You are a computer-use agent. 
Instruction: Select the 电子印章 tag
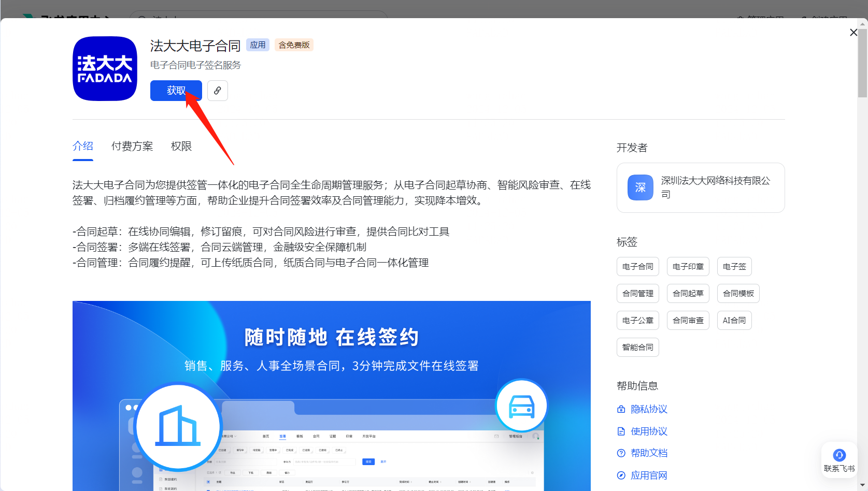tap(688, 266)
